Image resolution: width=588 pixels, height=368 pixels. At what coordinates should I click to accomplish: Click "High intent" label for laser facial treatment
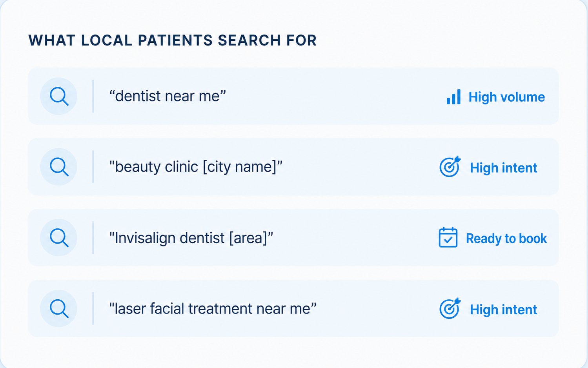pyautogui.click(x=503, y=310)
